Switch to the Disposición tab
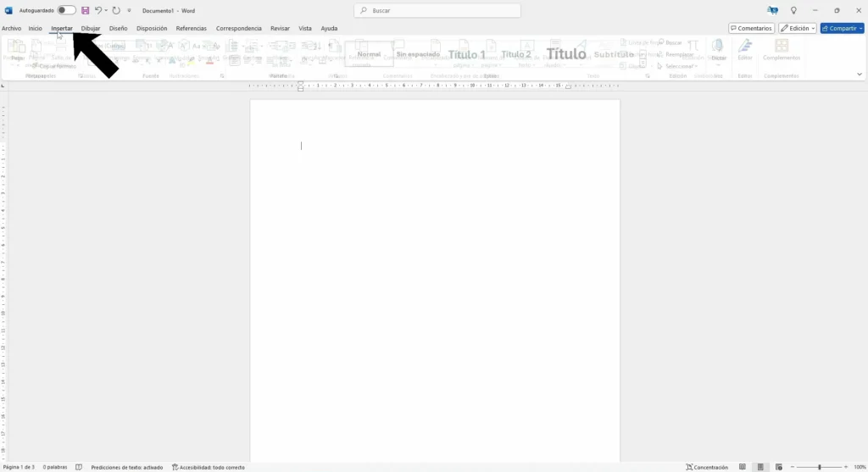Image resolution: width=868 pixels, height=472 pixels. pos(152,28)
